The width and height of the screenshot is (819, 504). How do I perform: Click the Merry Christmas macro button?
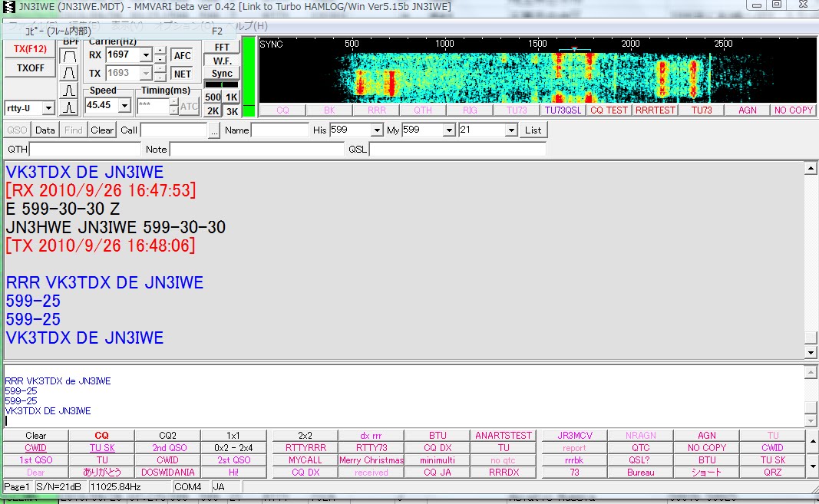click(x=372, y=460)
